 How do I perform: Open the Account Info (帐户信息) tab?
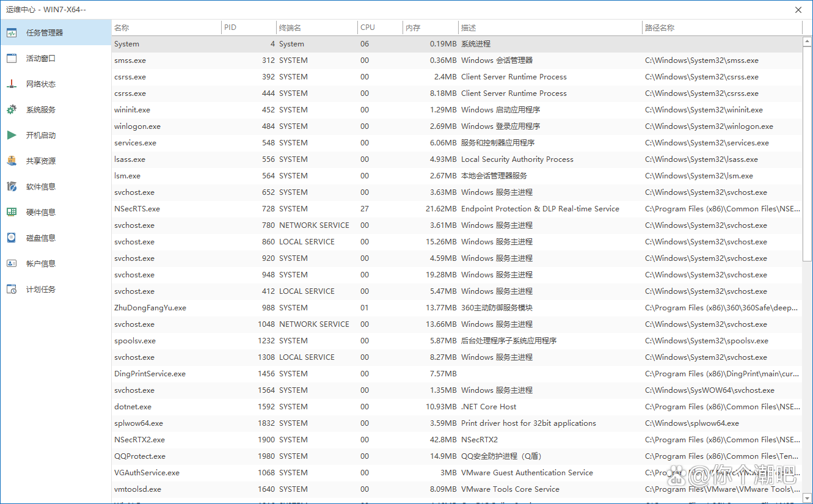point(40,264)
